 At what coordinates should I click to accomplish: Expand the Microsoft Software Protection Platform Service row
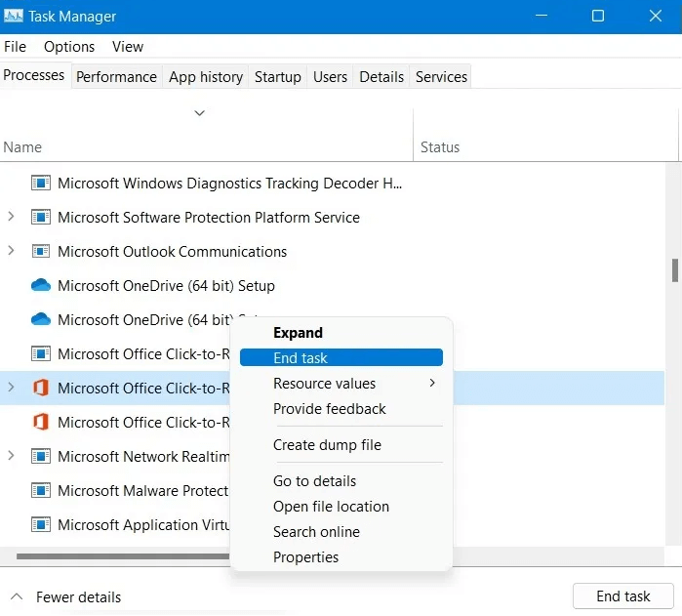(12, 217)
